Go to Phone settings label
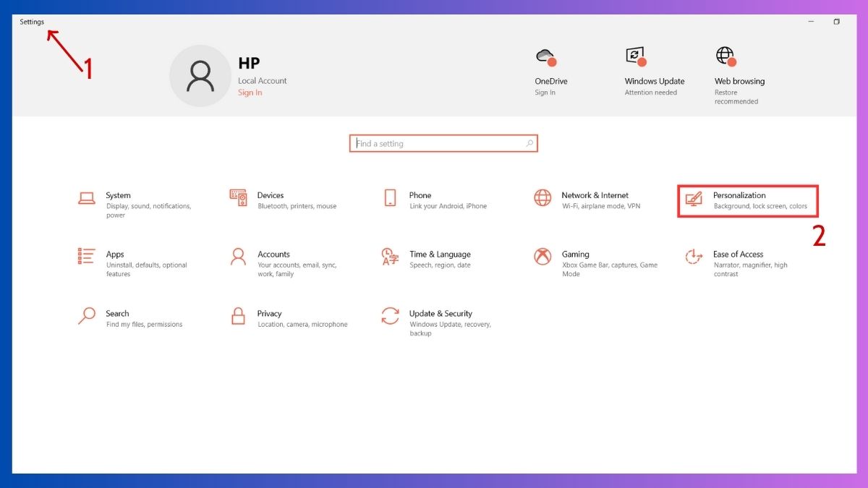Image resolution: width=868 pixels, height=488 pixels. (420, 195)
